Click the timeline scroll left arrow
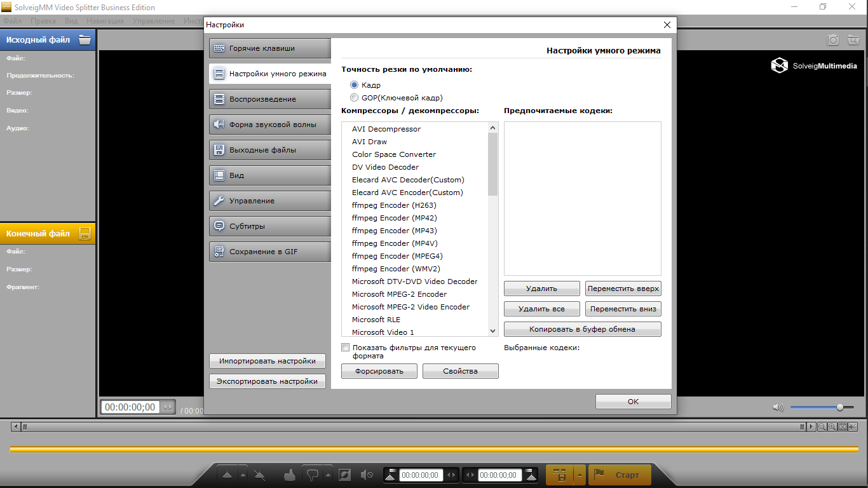Viewport: 868px width, 488px height. point(17,427)
